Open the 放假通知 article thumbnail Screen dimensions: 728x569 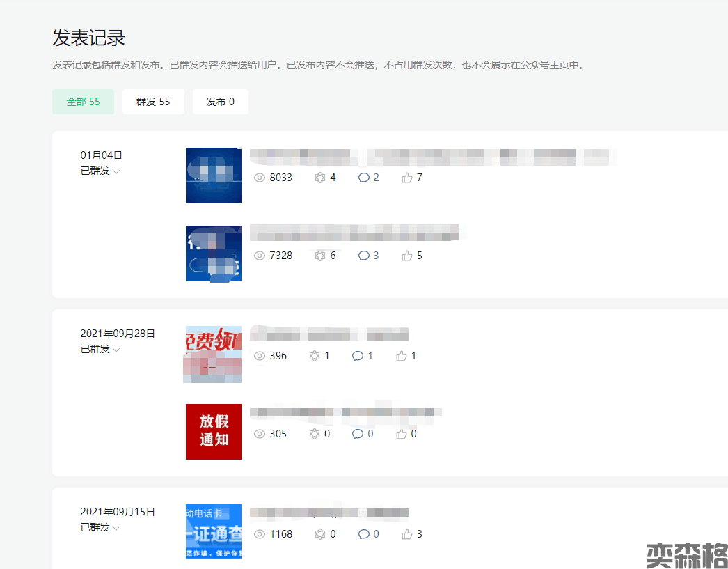(214, 432)
